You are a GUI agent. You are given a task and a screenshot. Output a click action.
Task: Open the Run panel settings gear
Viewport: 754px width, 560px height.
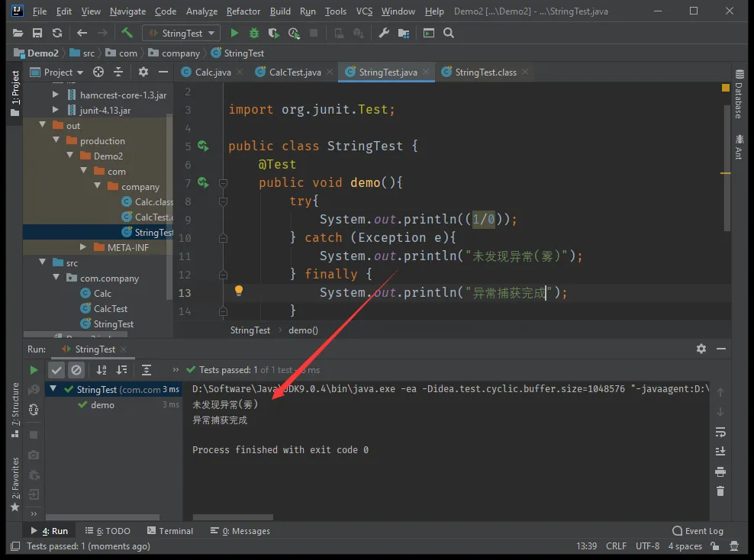pyautogui.click(x=701, y=349)
